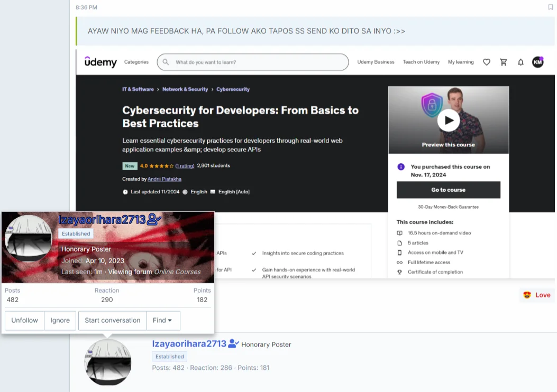The height and width of the screenshot is (392, 557).
Task: Go to Cybersecurity breadcrumb
Action: [x=233, y=89]
